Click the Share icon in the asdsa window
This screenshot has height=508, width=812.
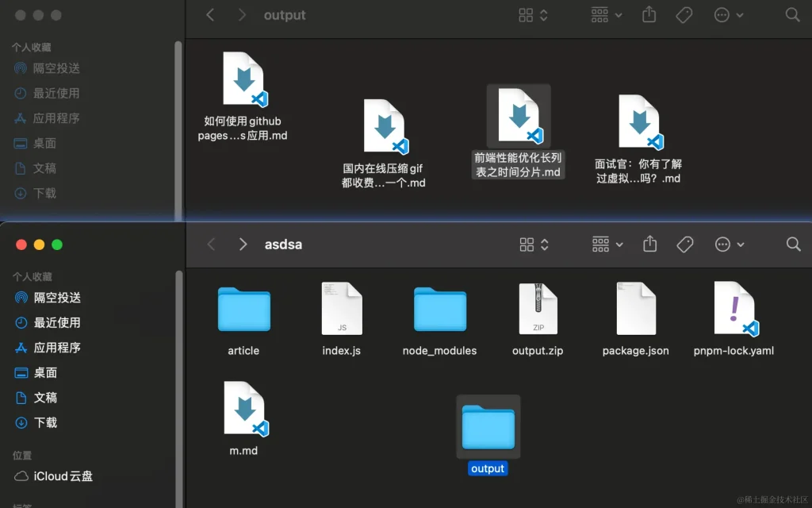[x=650, y=244]
